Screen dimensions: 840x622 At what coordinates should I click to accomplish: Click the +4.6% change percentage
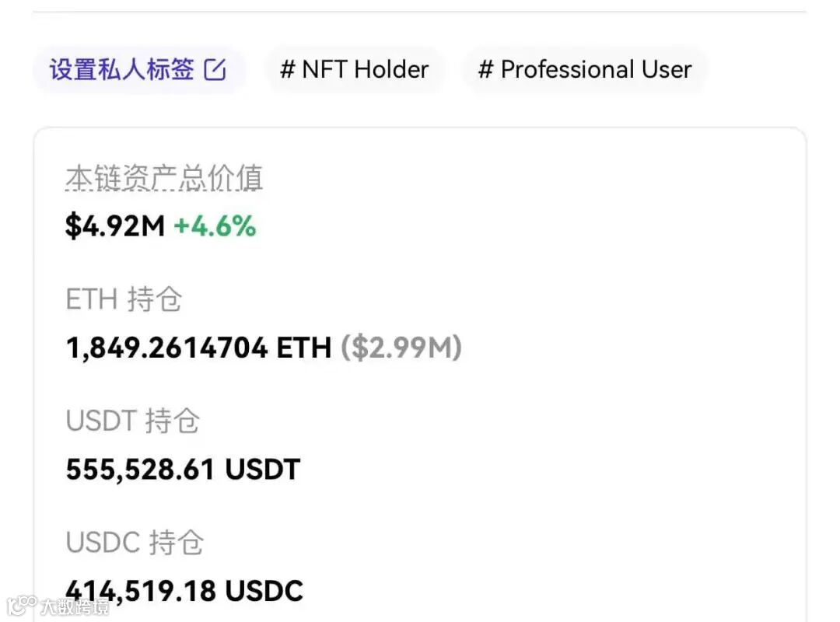click(x=215, y=225)
